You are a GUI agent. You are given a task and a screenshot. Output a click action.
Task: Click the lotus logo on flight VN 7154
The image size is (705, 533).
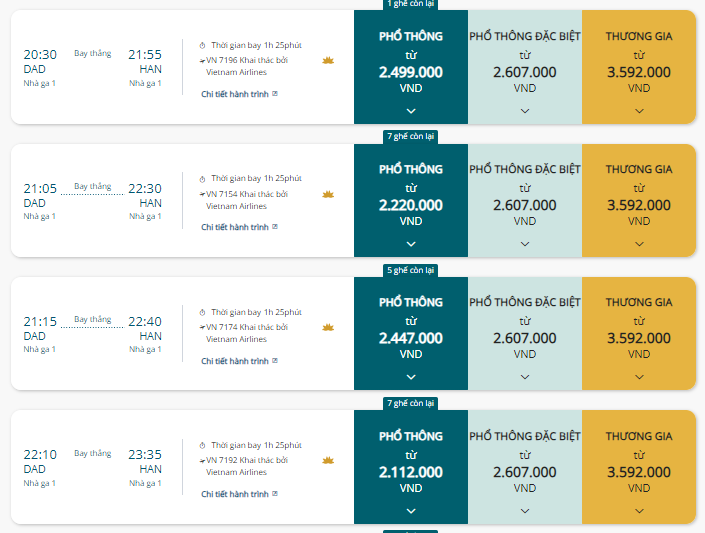(327, 194)
